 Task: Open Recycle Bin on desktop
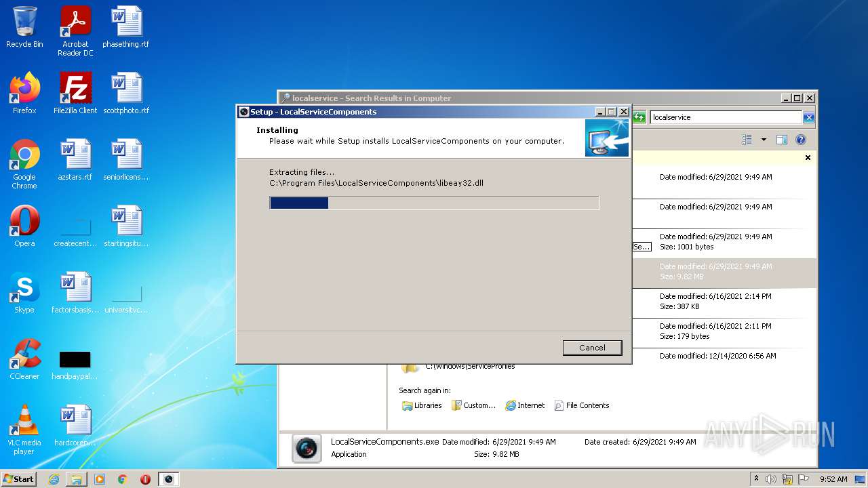click(x=24, y=27)
